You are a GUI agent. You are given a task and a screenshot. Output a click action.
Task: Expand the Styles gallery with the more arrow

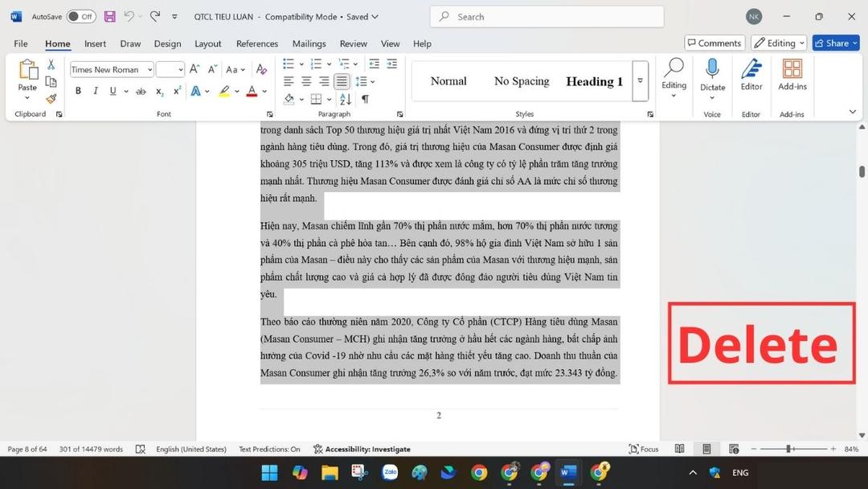640,80
